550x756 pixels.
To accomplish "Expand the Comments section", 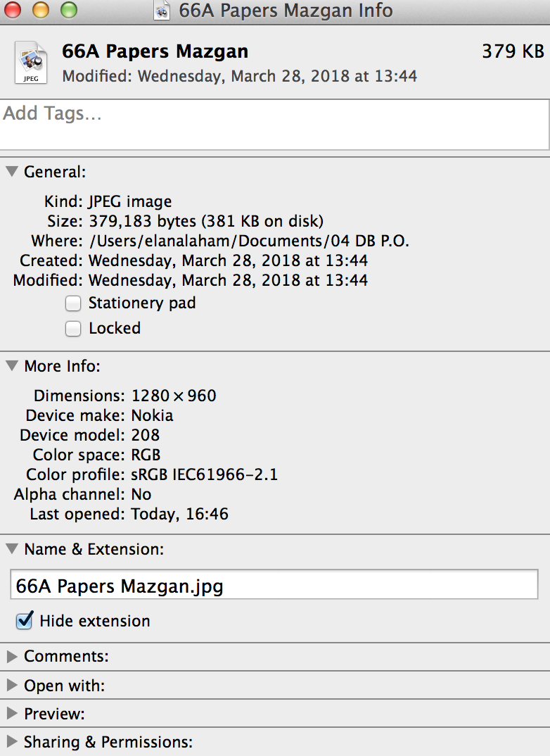I will [x=12, y=656].
